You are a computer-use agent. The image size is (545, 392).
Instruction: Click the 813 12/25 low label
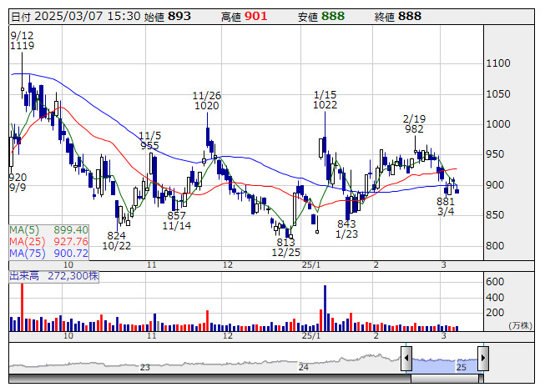[x=285, y=247]
